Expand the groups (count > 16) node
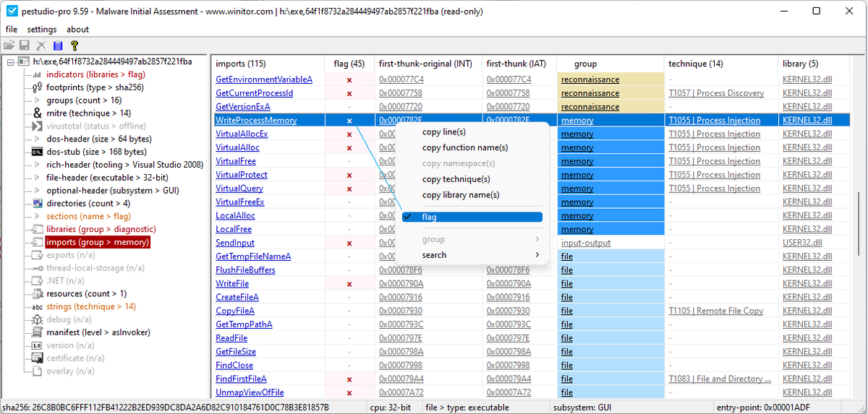Screen dimensions: 868x414 (37, 100)
